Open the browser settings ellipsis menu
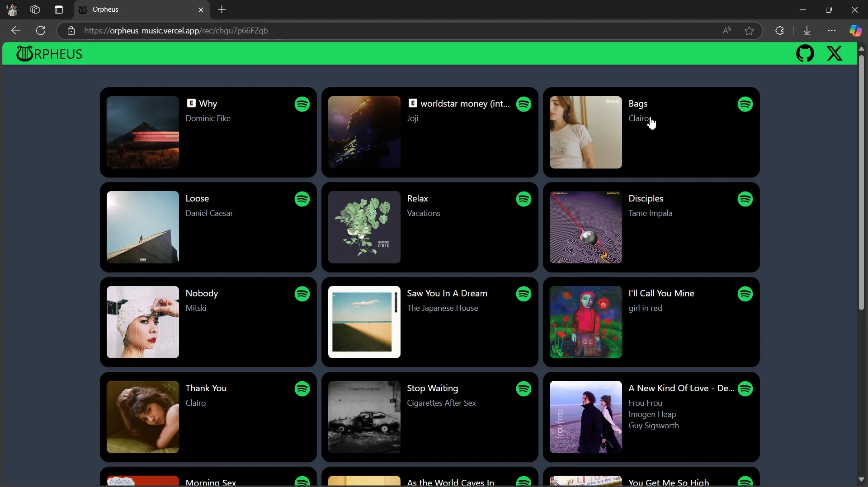Image resolution: width=868 pixels, height=487 pixels. point(832,30)
